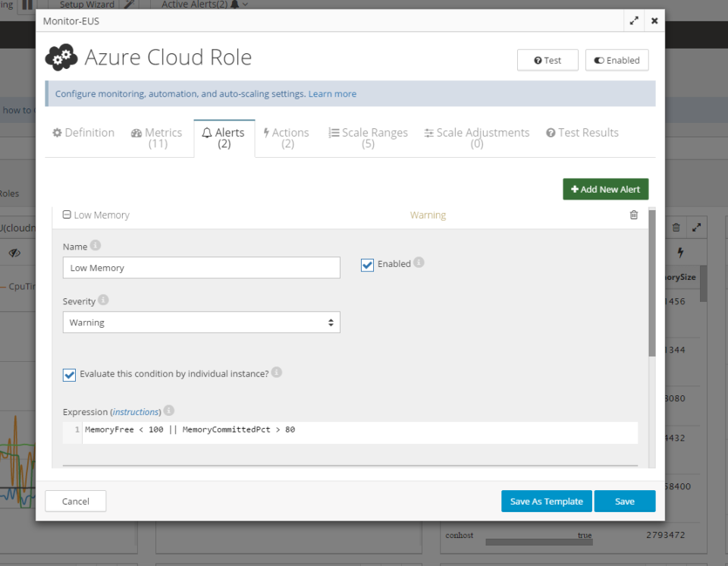Open the Severity dropdown showing Warning
Image resolution: width=728 pixels, height=566 pixels.
click(201, 322)
